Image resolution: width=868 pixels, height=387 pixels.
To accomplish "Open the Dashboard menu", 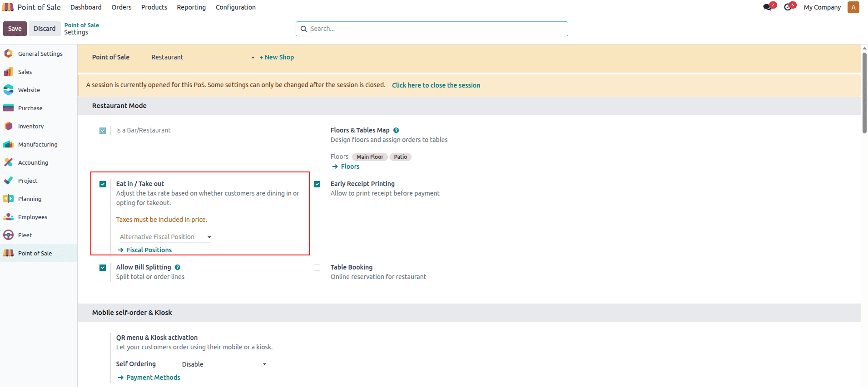I will pyautogui.click(x=86, y=7).
